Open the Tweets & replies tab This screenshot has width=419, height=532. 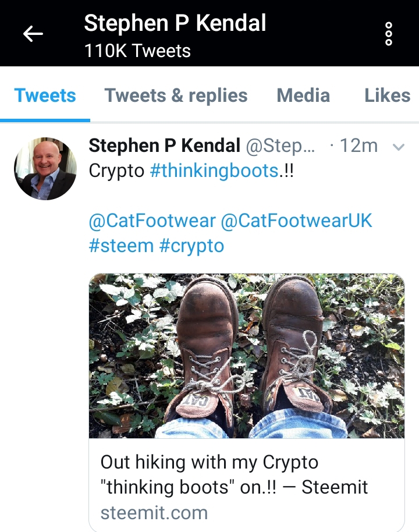(x=176, y=95)
